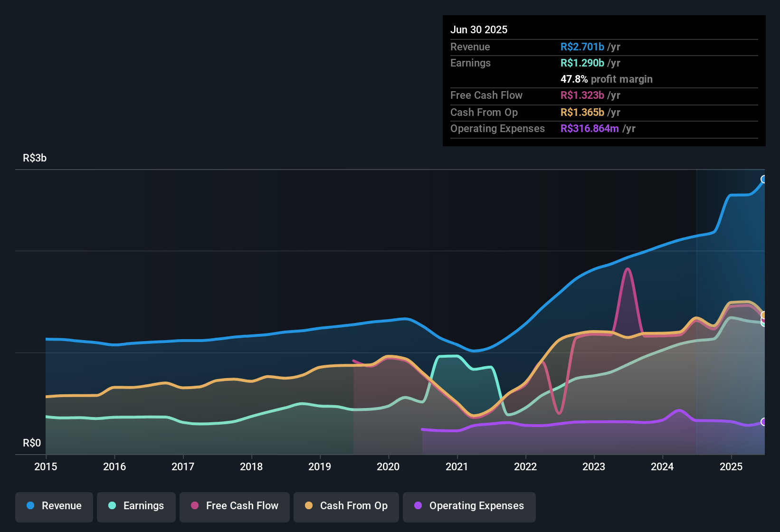780x532 pixels.
Task: Click the Revenue line endpoint marker
Action: [764, 179]
